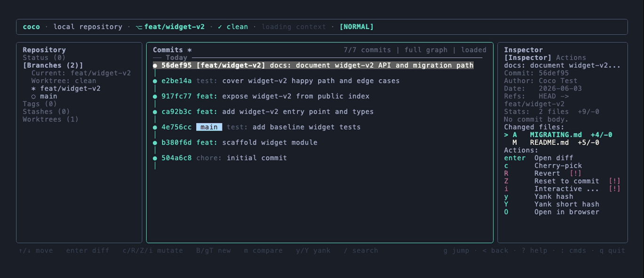
Task: Click the < back footer hint
Action: (x=495, y=251)
